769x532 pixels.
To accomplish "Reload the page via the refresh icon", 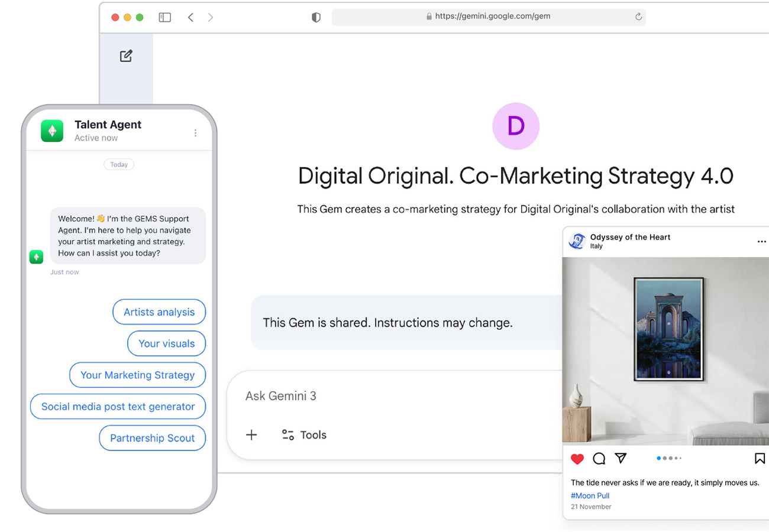I will coord(638,17).
